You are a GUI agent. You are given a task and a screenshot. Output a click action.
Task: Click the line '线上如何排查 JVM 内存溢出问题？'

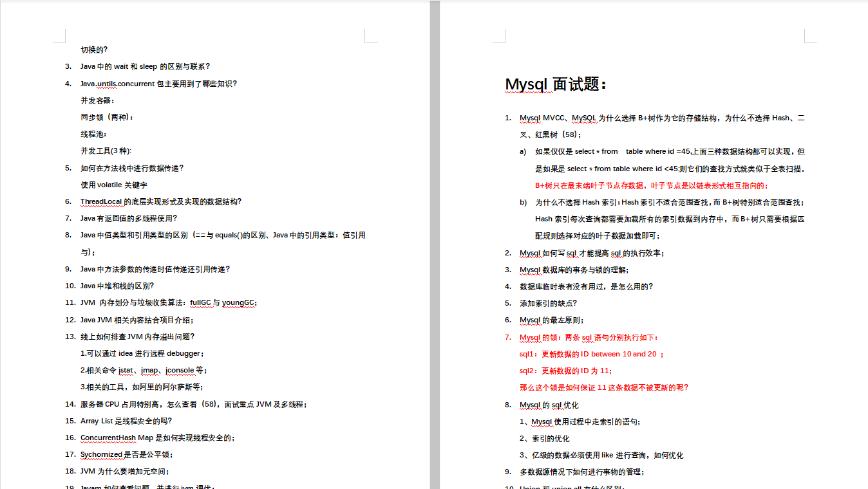click(138, 337)
